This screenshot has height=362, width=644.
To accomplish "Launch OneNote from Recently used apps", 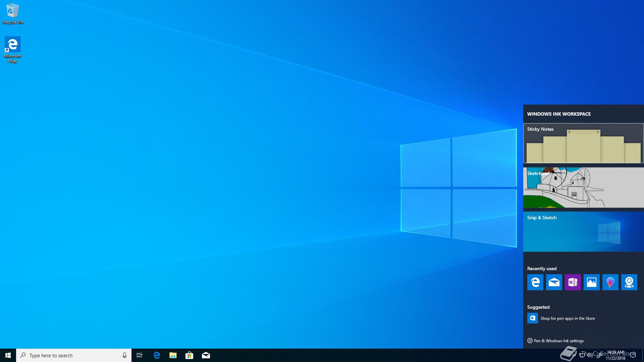I will (x=573, y=282).
